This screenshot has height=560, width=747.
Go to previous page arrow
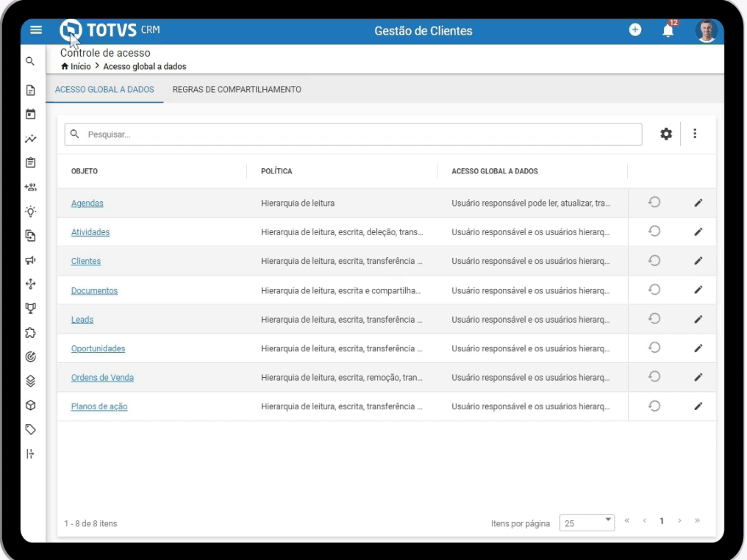645,520
